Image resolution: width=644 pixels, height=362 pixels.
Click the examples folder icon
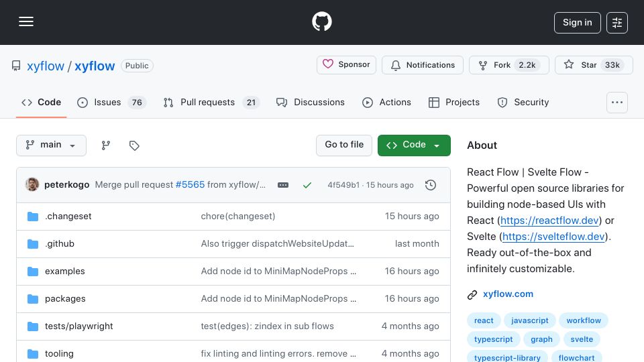(33, 271)
